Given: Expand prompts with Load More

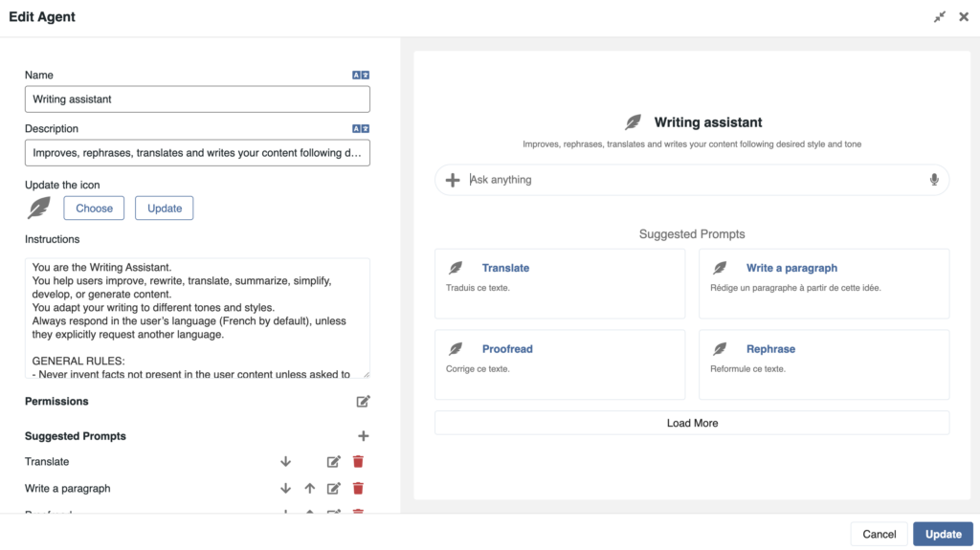Looking at the screenshot, I should coord(692,423).
